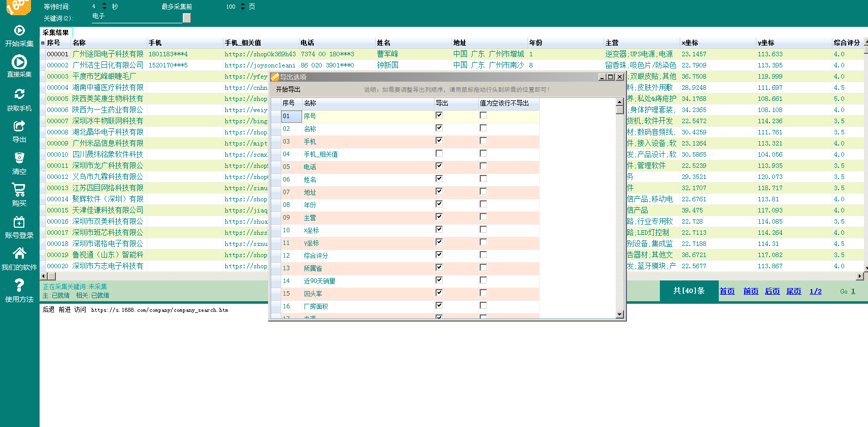Image resolution: width=868 pixels, height=427 pixels.
Task: Go to 首页 first page link
Action: pyautogui.click(x=727, y=291)
